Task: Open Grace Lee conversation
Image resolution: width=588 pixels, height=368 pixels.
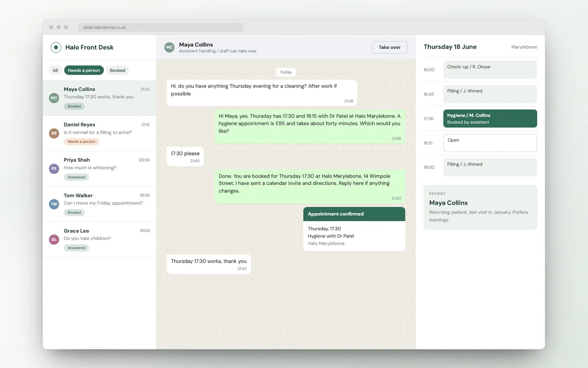Action: click(x=99, y=239)
